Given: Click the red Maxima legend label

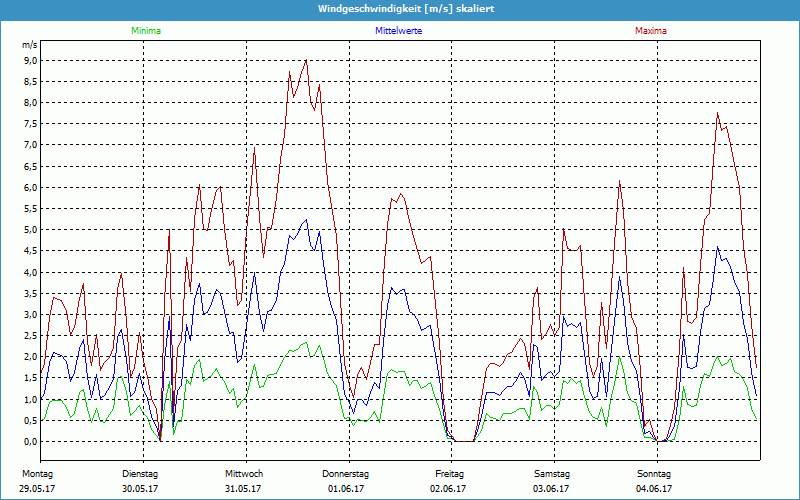Looking at the screenshot, I should pos(651,31).
